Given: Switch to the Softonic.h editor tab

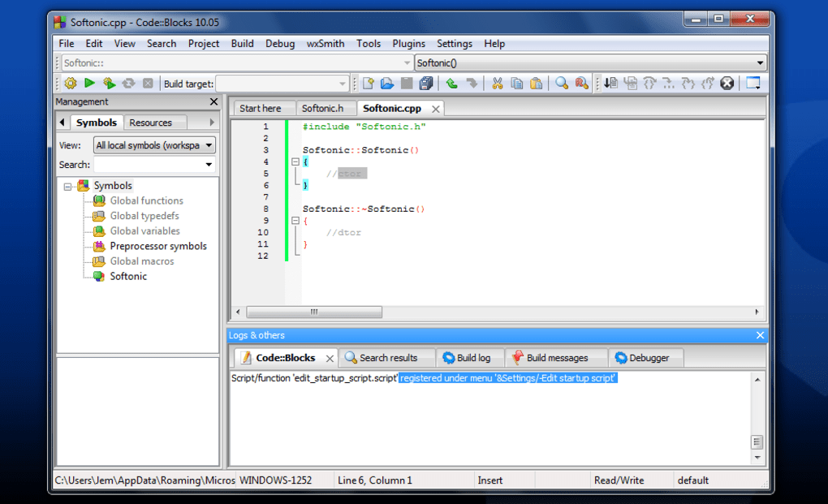Looking at the screenshot, I should click(x=322, y=108).
